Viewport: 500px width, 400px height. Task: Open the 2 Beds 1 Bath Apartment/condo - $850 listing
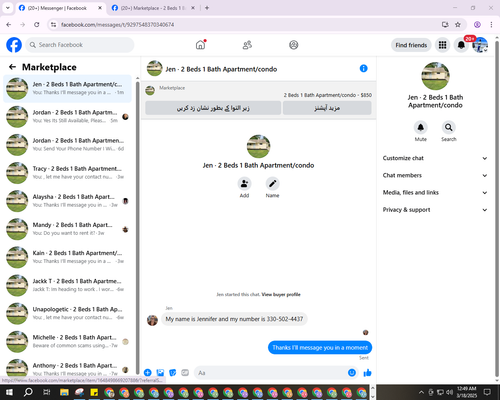pyautogui.click(x=328, y=95)
